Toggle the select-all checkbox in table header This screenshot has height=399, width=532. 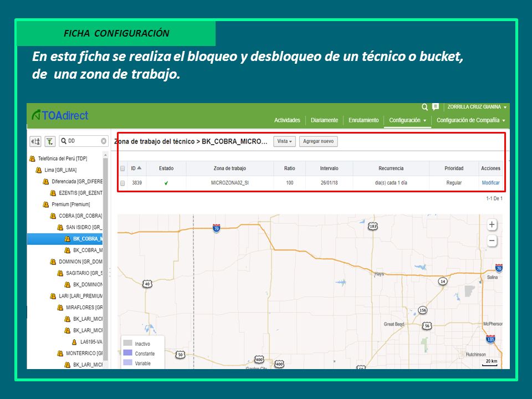(x=122, y=168)
